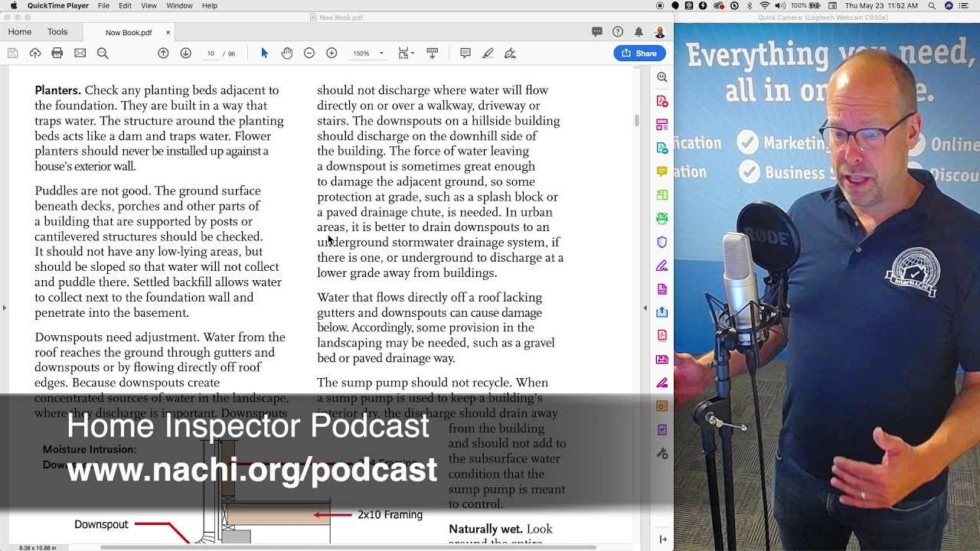Viewport: 980px width, 551px height.
Task: Open the fit page options dropdown
Action: tap(406, 53)
